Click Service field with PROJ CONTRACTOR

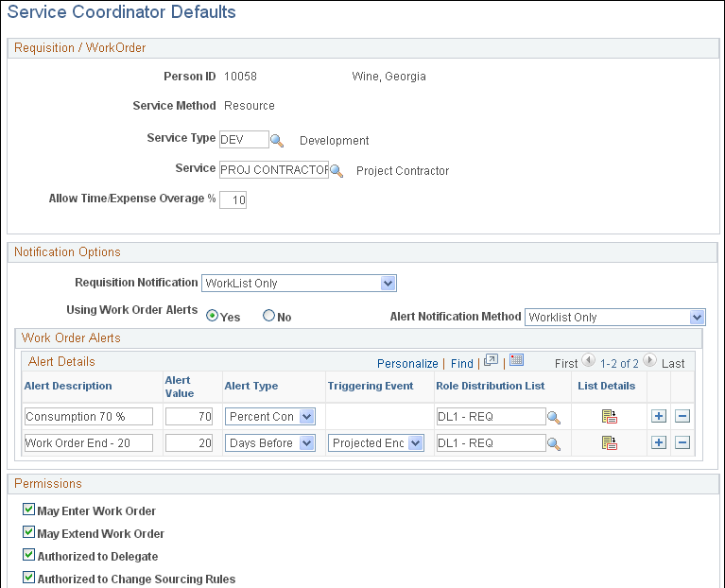[274, 169]
